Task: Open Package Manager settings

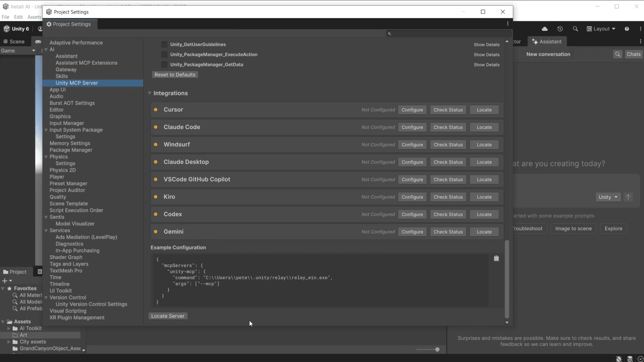Action: [71, 150]
